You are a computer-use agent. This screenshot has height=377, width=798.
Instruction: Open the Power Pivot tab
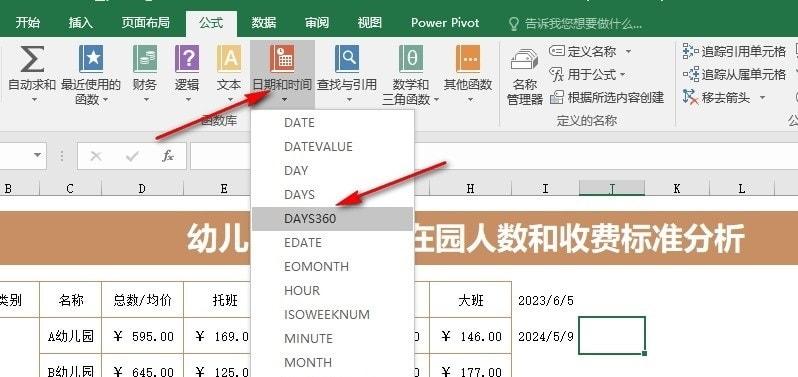tap(445, 23)
